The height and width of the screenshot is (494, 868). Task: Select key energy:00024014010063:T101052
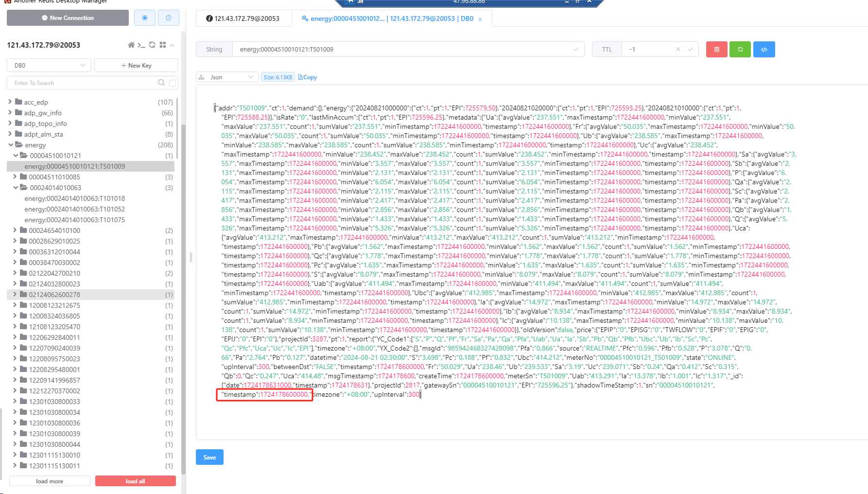[75, 209]
